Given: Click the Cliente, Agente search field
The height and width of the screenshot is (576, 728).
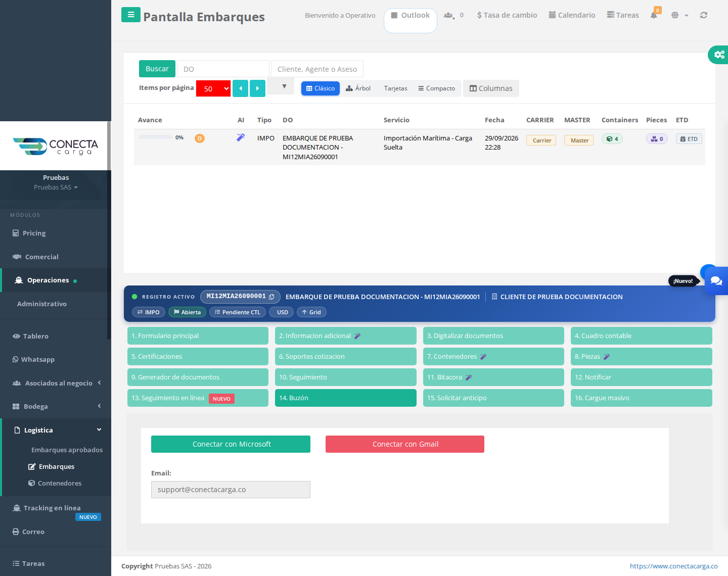Looking at the screenshot, I should [x=317, y=69].
